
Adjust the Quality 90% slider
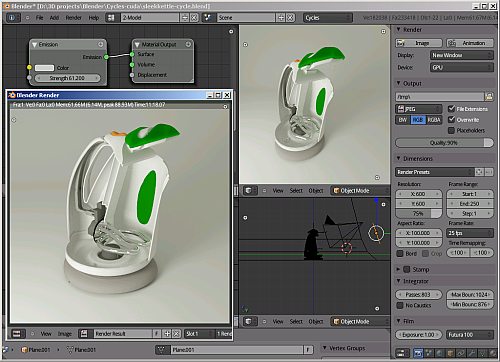point(444,143)
